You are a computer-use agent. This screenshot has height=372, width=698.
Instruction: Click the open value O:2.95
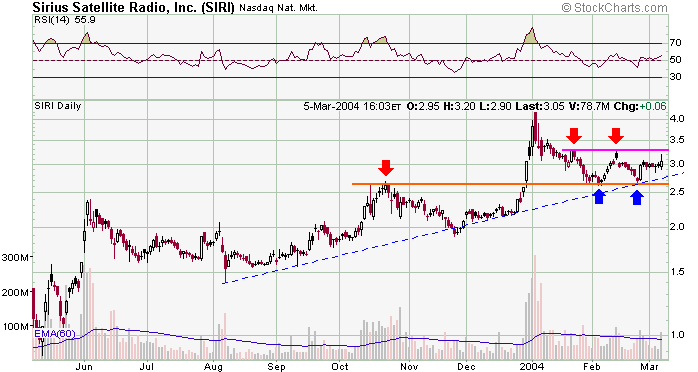423,106
